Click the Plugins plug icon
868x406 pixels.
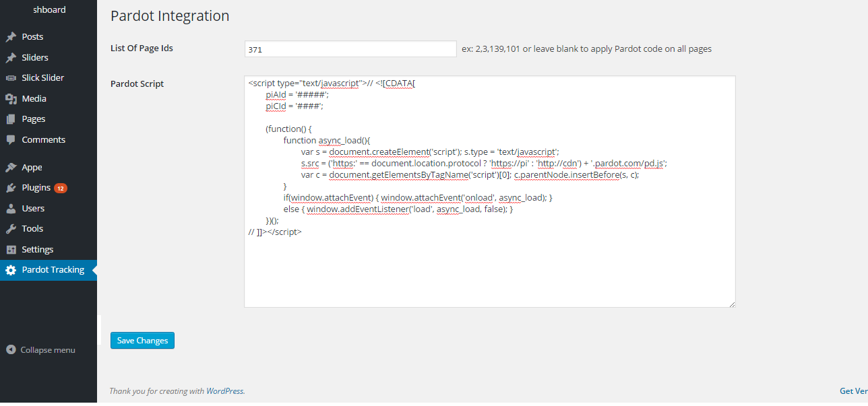[11, 188]
